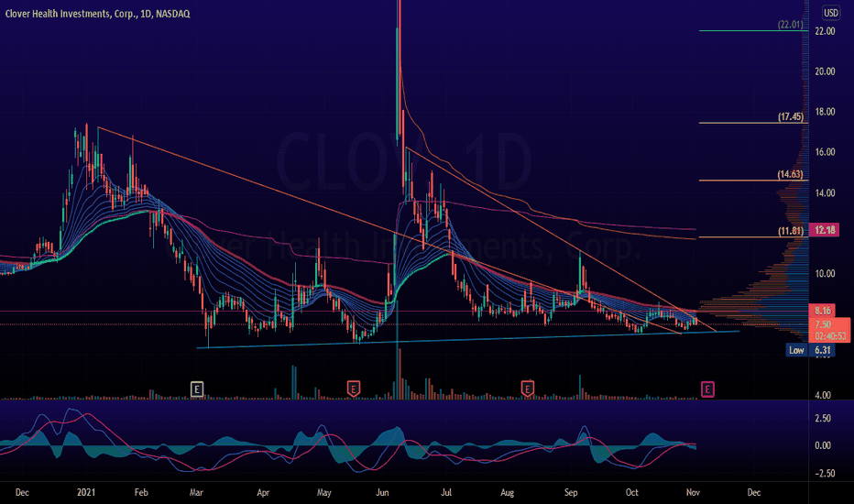
Task: Click the 4.00 price axis tick
Action: 823,395
